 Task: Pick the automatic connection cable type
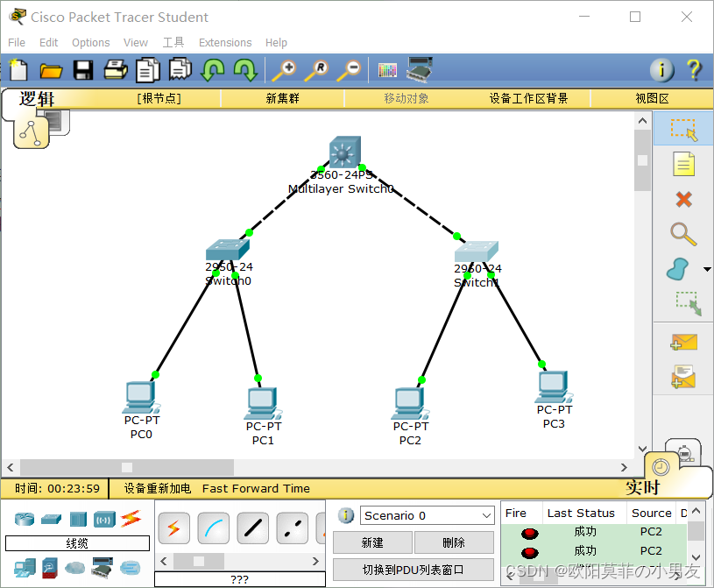174,528
